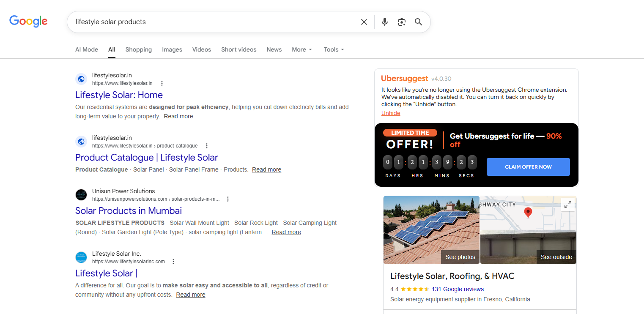Click Read more under Solar Products in Mumbai
The height and width of the screenshot is (314, 644).
[x=286, y=232]
